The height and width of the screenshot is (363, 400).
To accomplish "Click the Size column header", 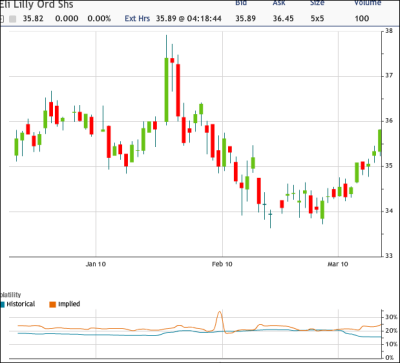I will [317, 3].
